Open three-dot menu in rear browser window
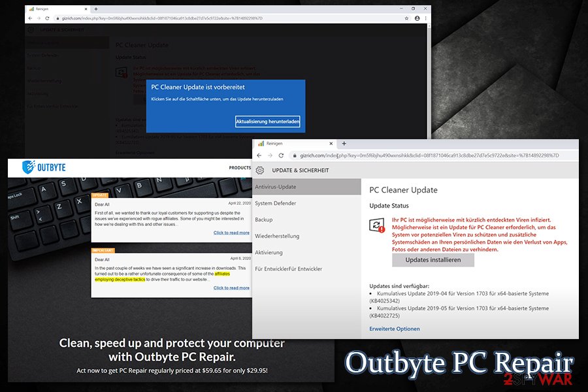 [x=425, y=18]
